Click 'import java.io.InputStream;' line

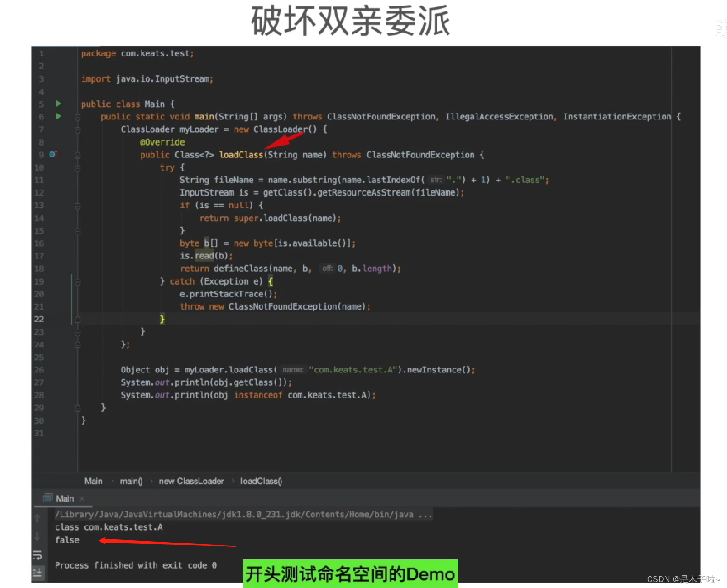[x=147, y=79]
